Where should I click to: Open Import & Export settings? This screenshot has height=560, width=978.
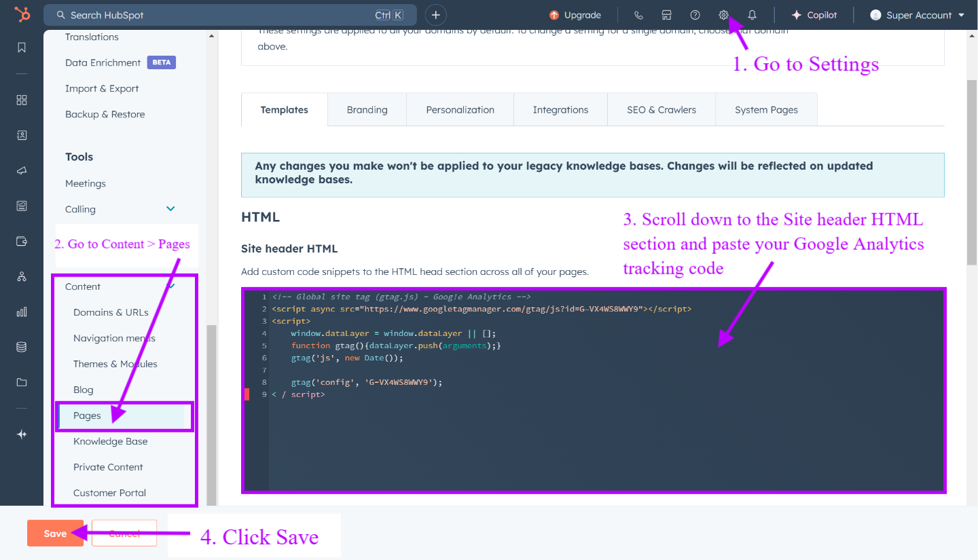[x=102, y=88]
